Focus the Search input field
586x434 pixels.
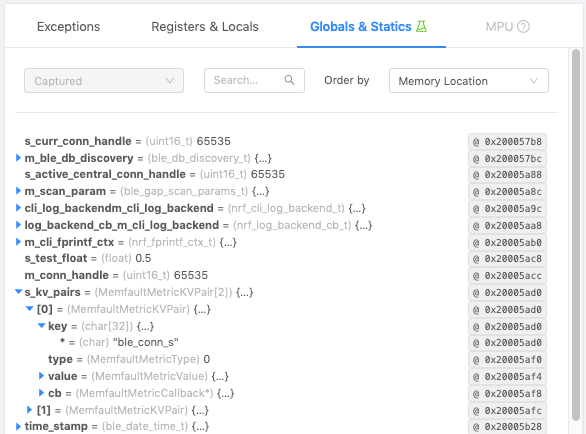click(254, 80)
